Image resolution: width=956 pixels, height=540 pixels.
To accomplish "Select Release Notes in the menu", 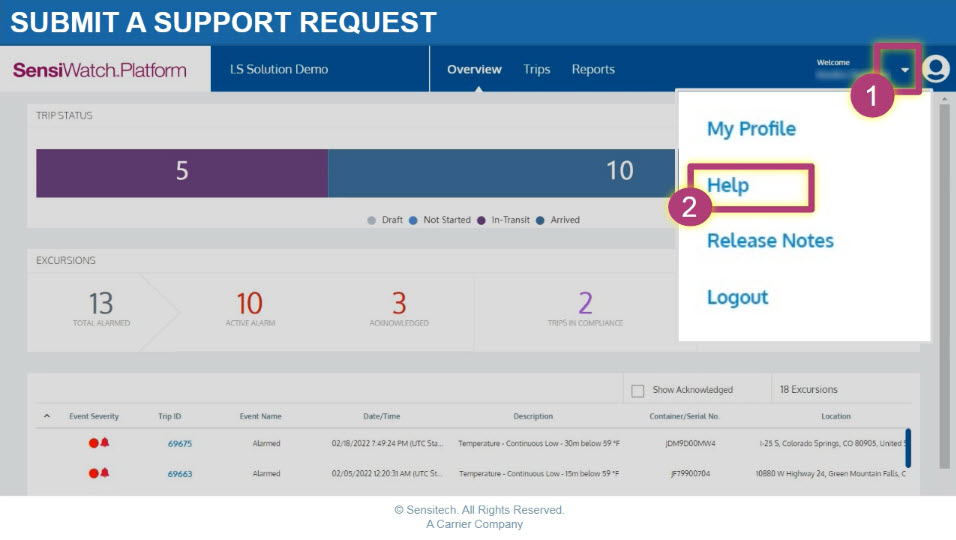I will pos(770,241).
